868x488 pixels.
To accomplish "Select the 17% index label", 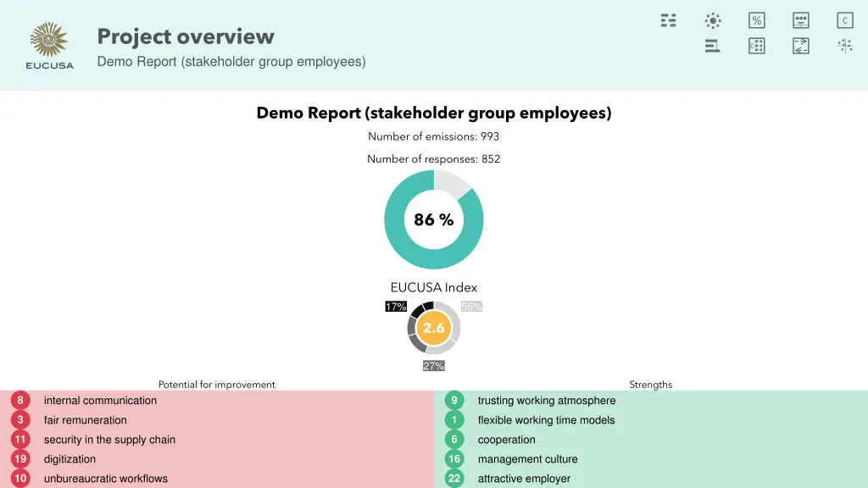I will coord(396,307).
